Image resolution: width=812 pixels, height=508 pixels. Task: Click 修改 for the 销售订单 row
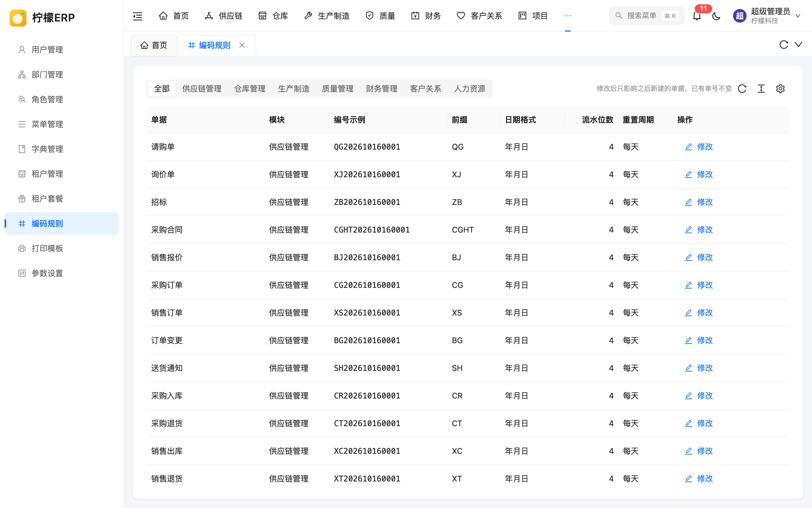pyautogui.click(x=699, y=313)
